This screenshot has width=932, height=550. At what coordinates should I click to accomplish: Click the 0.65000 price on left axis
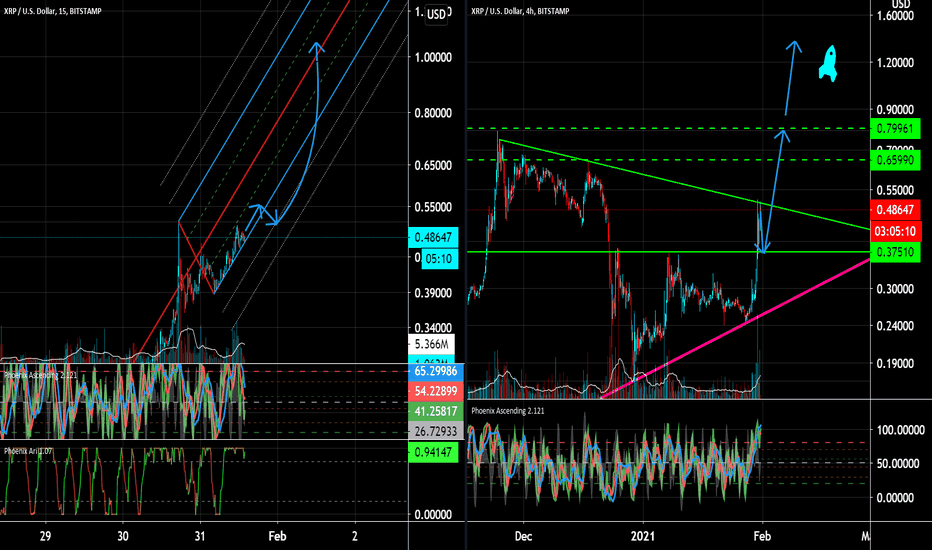coord(433,165)
